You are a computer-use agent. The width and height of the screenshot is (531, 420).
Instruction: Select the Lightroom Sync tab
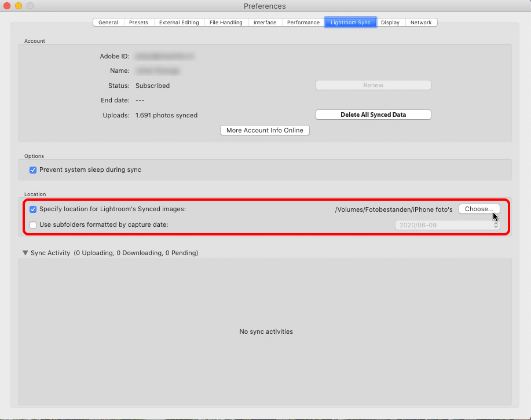[x=350, y=22]
